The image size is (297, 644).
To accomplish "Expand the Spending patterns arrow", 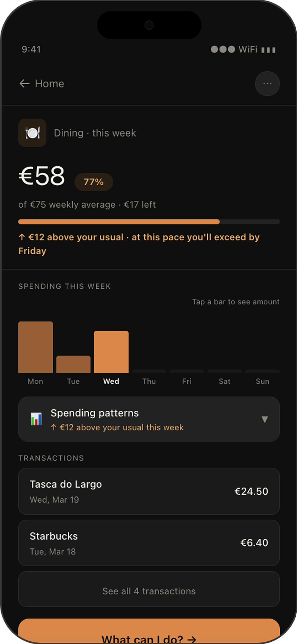I will pyautogui.click(x=265, y=419).
